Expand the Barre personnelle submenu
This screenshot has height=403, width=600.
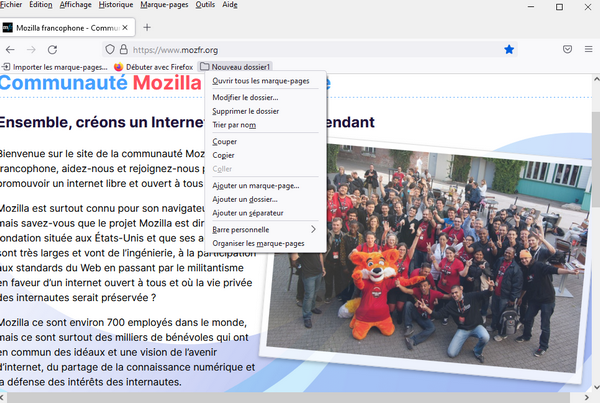click(x=266, y=230)
